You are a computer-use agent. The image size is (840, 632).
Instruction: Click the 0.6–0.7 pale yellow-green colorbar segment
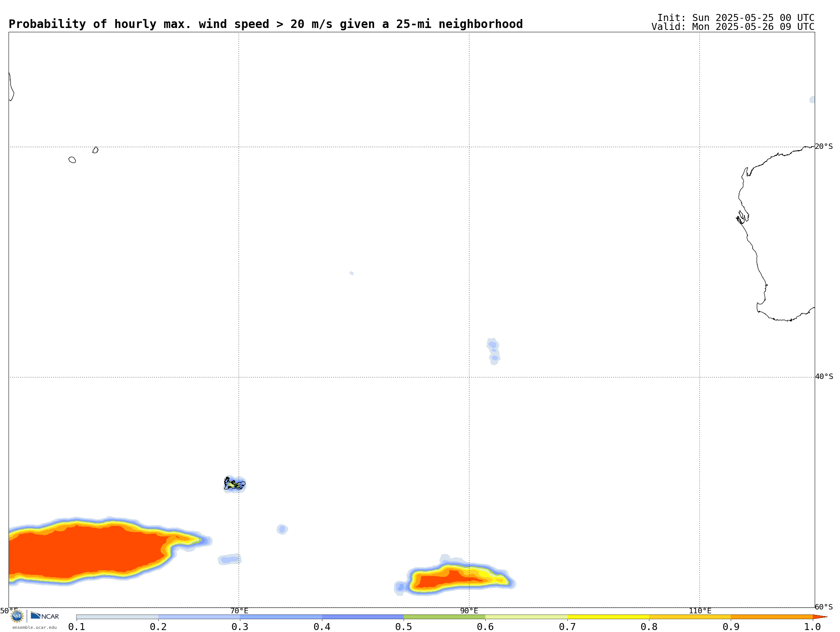pyautogui.click(x=526, y=617)
